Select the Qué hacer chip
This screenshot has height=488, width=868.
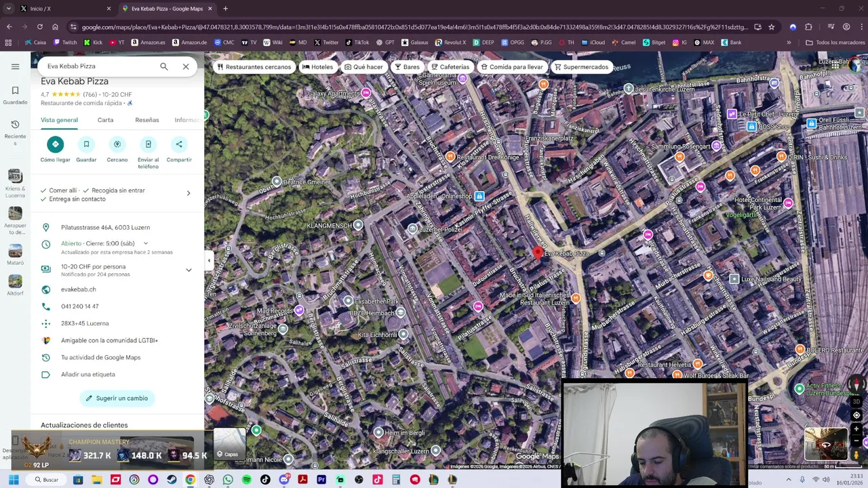pyautogui.click(x=363, y=67)
